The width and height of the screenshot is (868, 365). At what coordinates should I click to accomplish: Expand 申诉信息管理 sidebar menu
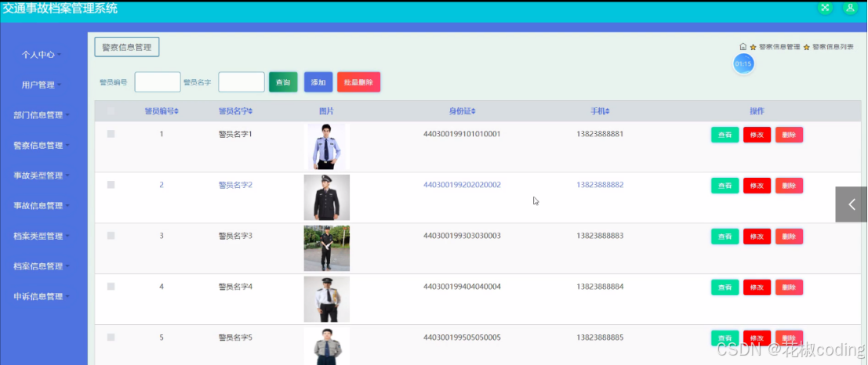pos(42,296)
